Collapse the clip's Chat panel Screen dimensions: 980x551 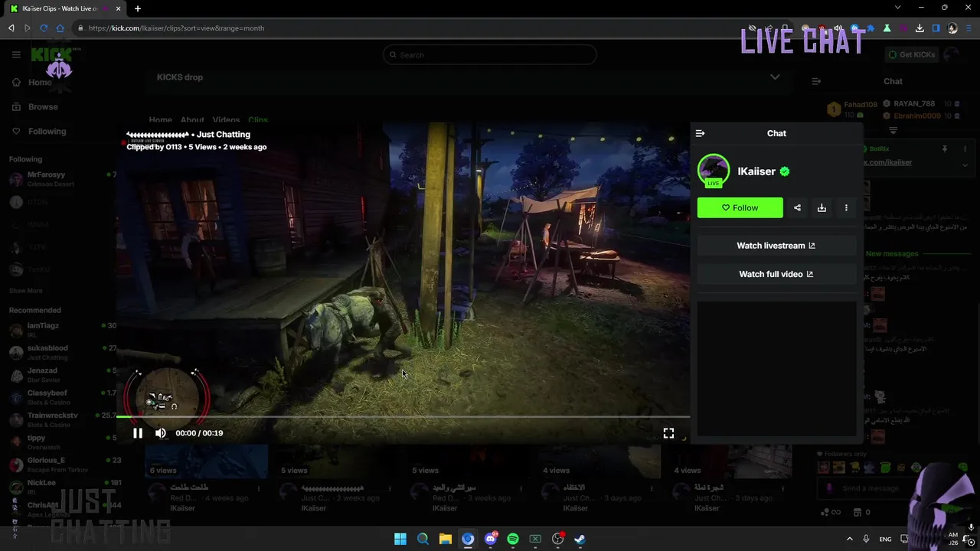click(700, 133)
